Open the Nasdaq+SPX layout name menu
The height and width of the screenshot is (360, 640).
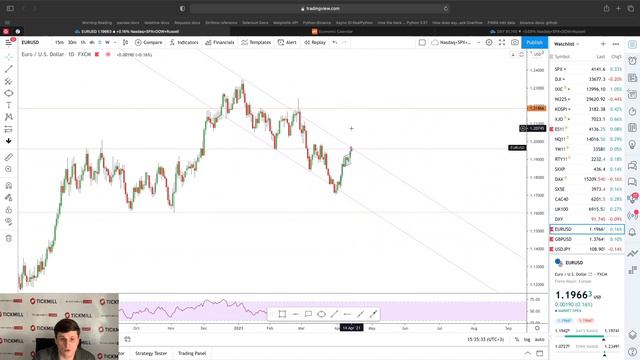[452, 42]
